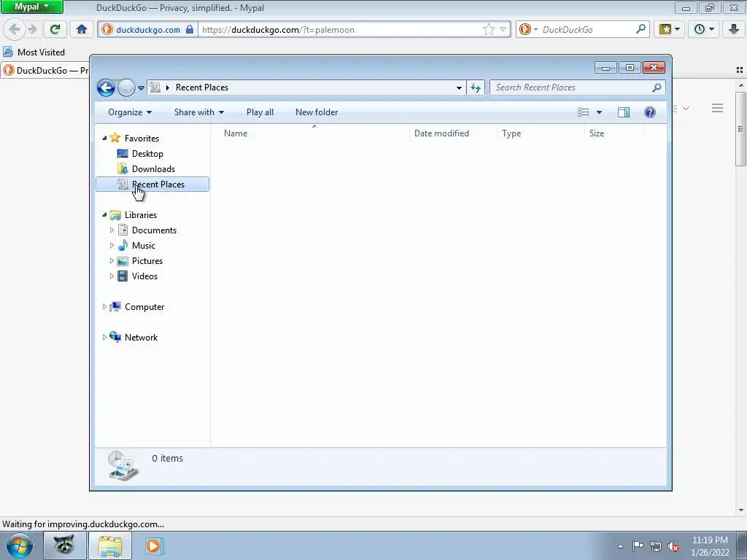Open the Mypal bookmarks menu button
Image resolution: width=747 pixels, height=560 pixels.
click(670, 29)
